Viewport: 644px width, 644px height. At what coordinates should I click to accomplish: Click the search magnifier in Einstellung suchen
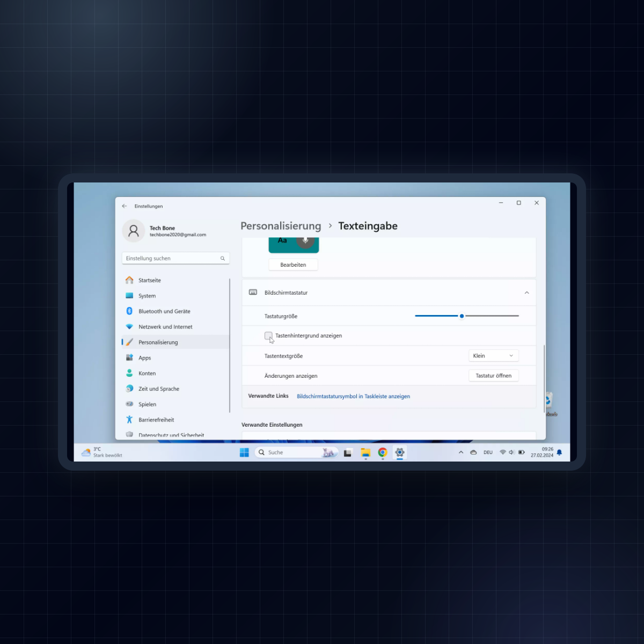[x=223, y=259]
